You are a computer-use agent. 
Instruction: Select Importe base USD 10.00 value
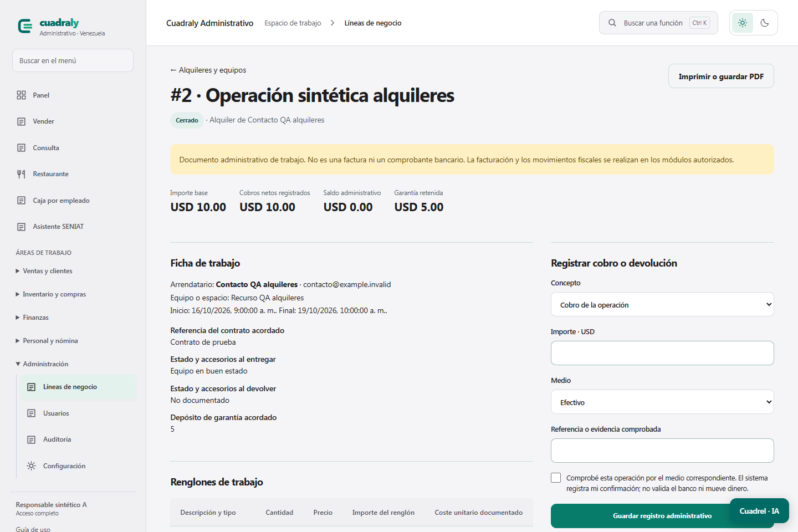click(198, 207)
